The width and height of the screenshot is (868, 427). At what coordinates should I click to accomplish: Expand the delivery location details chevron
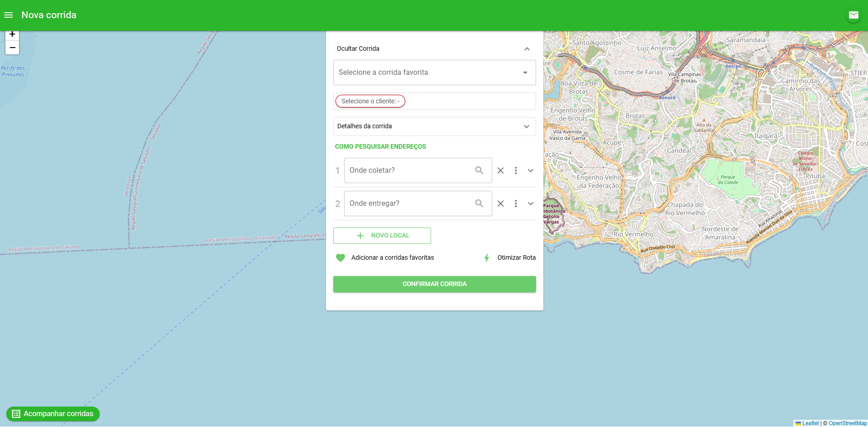531,204
